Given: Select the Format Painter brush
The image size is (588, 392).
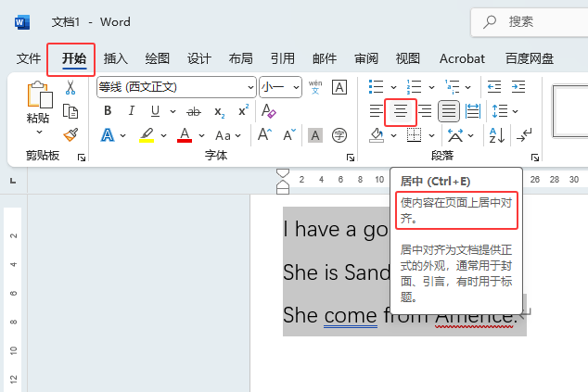Looking at the screenshot, I should coord(70,134).
